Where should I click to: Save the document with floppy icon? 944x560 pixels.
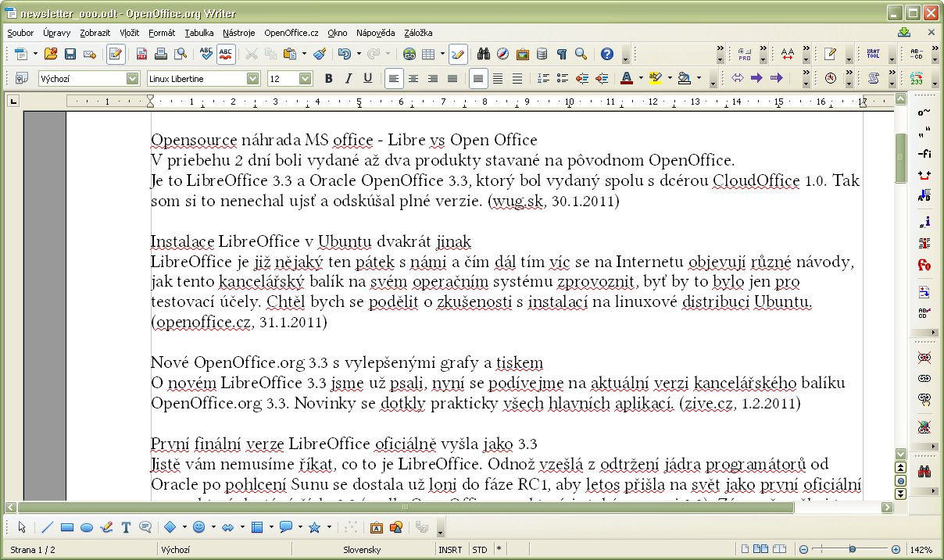(70, 54)
